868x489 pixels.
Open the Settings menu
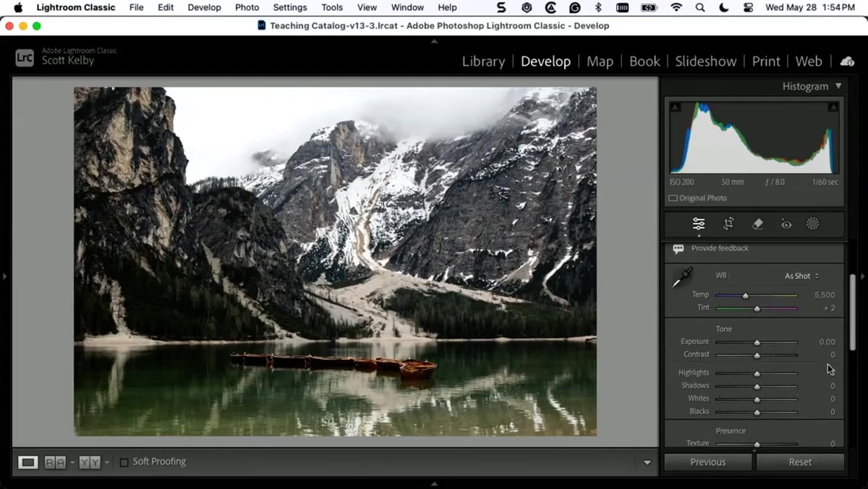pos(290,7)
